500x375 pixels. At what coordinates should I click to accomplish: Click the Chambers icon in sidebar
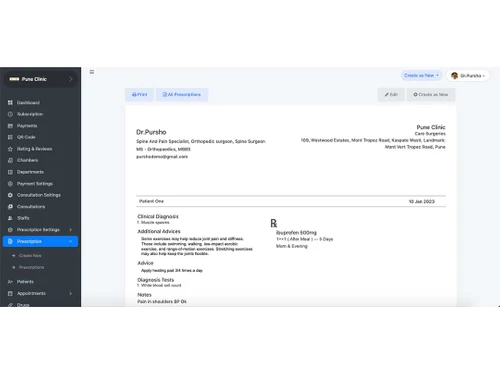point(10,160)
